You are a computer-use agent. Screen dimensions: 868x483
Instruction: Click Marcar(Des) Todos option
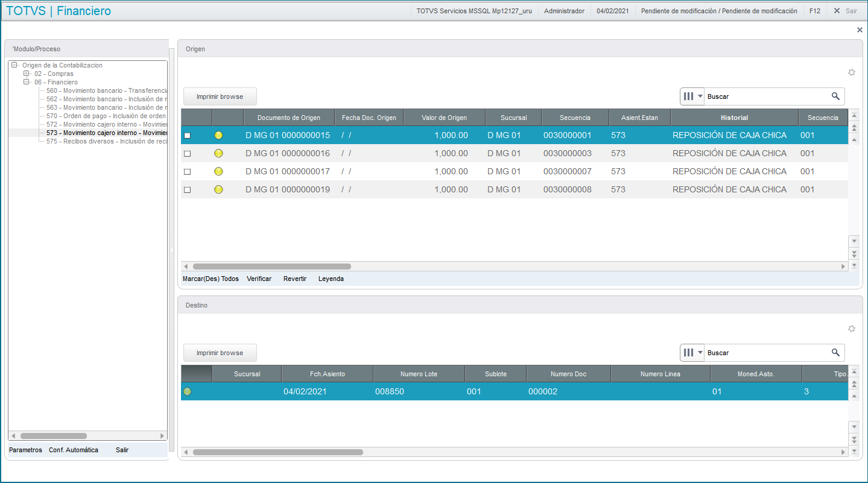211,279
